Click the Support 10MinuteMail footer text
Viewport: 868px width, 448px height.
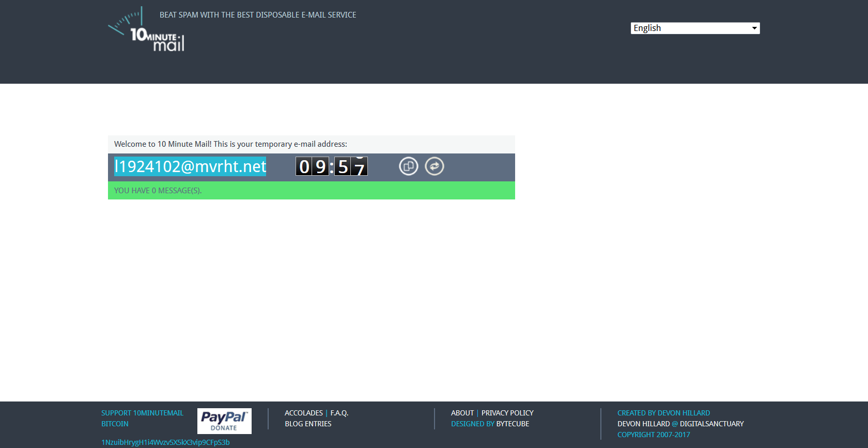(142, 413)
